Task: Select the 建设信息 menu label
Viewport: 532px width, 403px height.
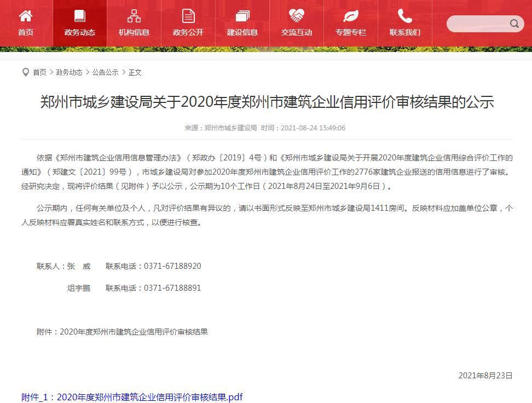Action: pyautogui.click(x=242, y=32)
